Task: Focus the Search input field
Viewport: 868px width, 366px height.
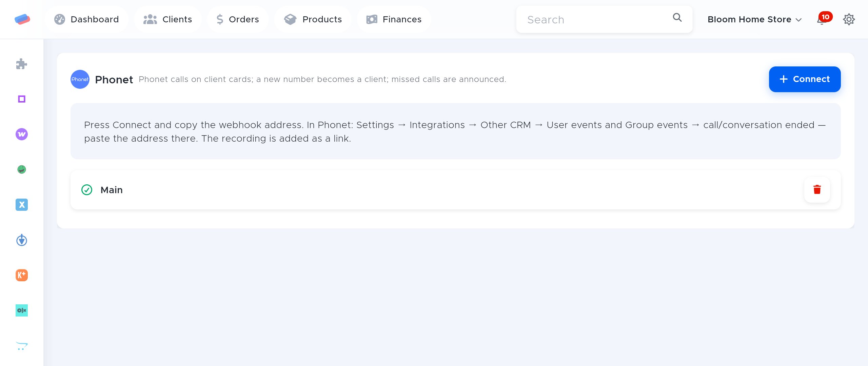Action: click(x=604, y=19)
